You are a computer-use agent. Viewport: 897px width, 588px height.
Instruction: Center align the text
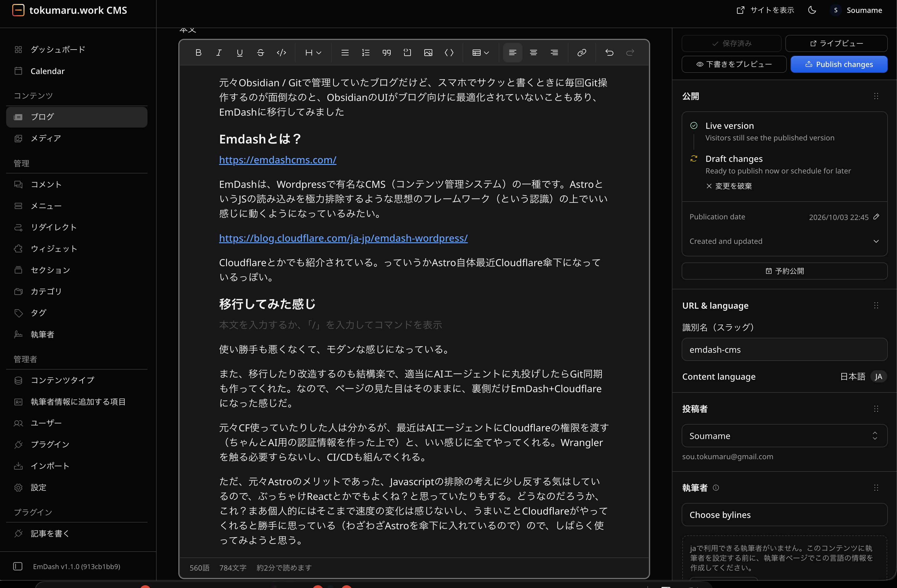533,53
